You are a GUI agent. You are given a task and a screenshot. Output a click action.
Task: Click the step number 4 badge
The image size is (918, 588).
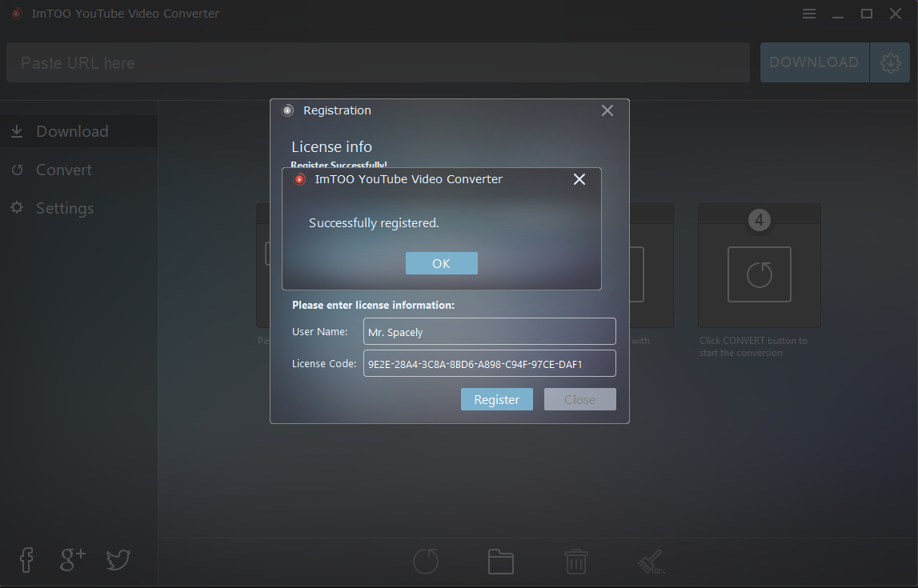pos(760,220)
